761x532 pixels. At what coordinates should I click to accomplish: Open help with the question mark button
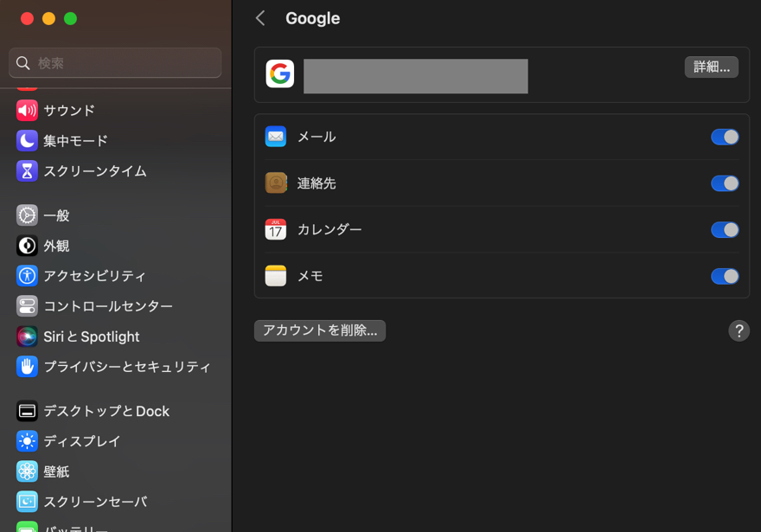(739, 331)
